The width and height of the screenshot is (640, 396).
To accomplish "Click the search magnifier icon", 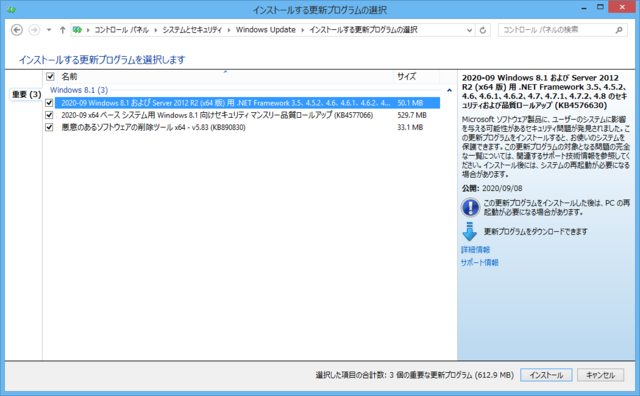I will (x=619, y=30).
